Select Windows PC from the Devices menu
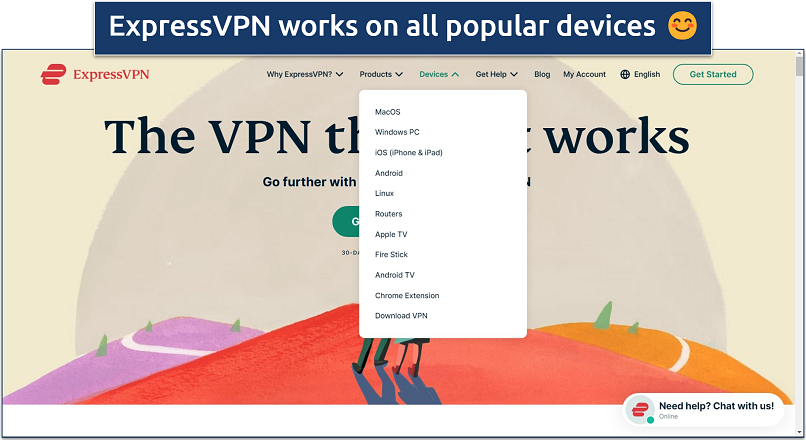The height and width of the screenshot is (440, 806). click(397, 132)
